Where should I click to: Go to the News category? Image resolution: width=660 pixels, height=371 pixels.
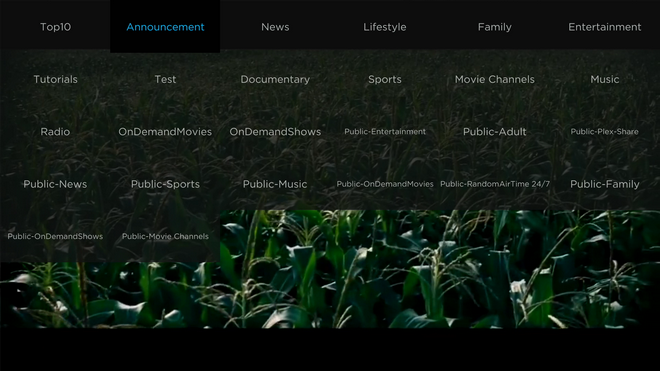click(275, 27)
